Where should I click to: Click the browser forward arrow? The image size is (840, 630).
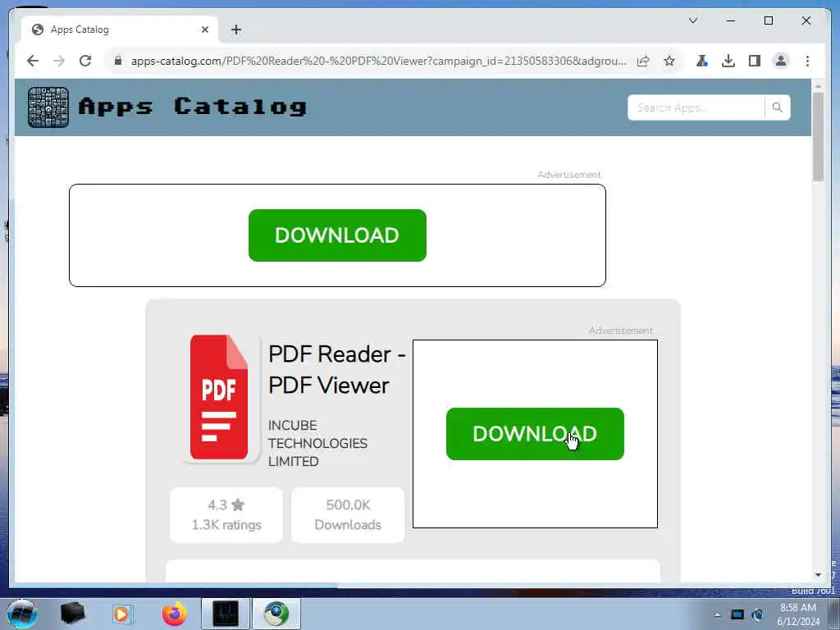[59, 61]
